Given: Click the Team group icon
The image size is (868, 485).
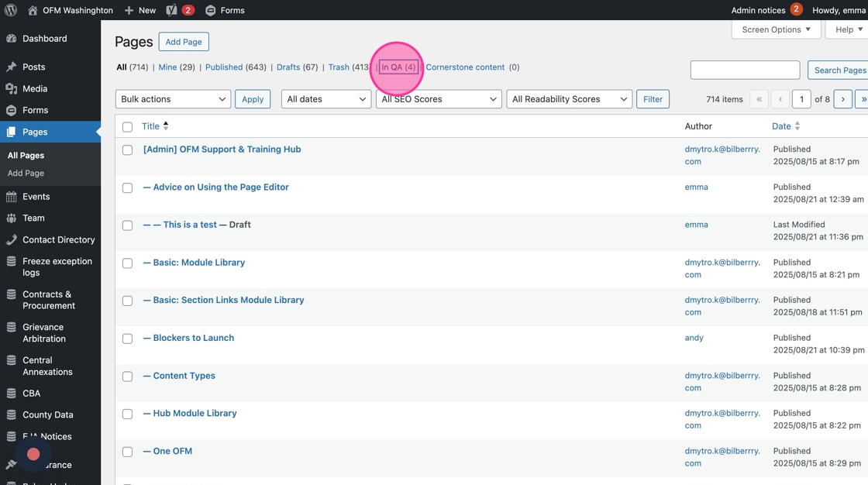Looking at the screenshot, I should (x=11, y=218).
